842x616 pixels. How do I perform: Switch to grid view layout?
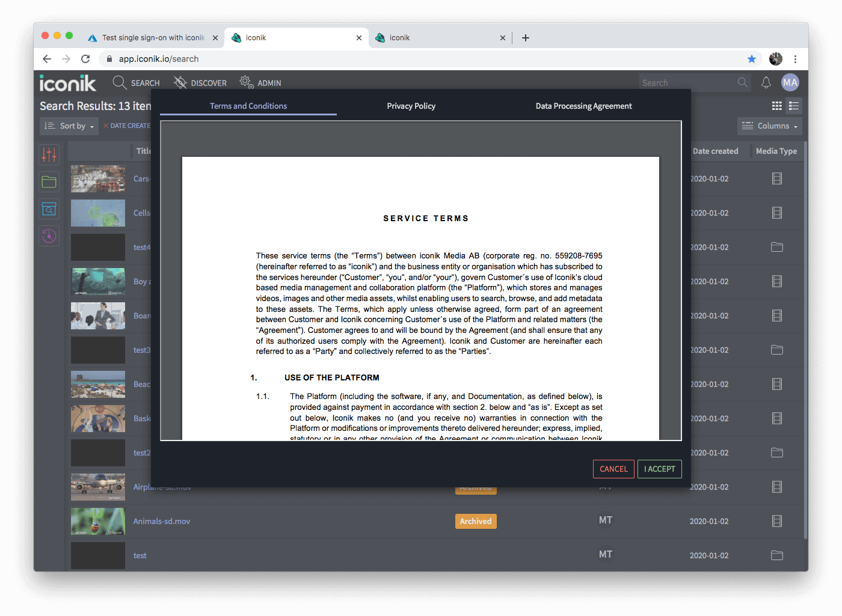(x=776, y=106)
